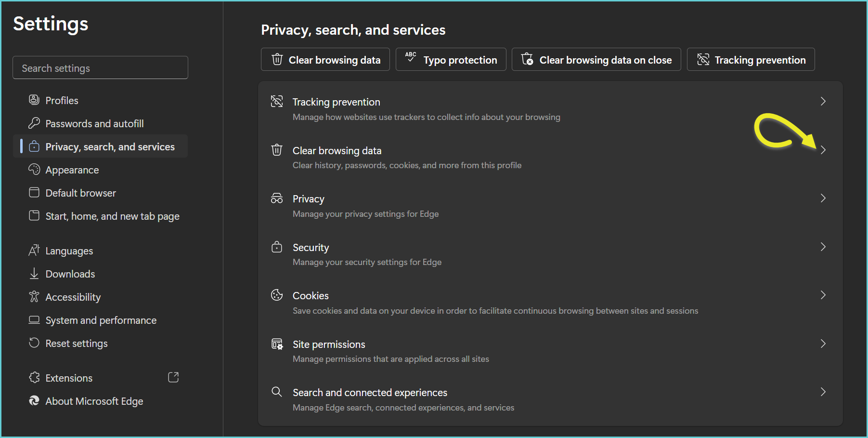Click Clear browsing data on close button
This screenshot has width=868, height=438.
click(596, 59)
